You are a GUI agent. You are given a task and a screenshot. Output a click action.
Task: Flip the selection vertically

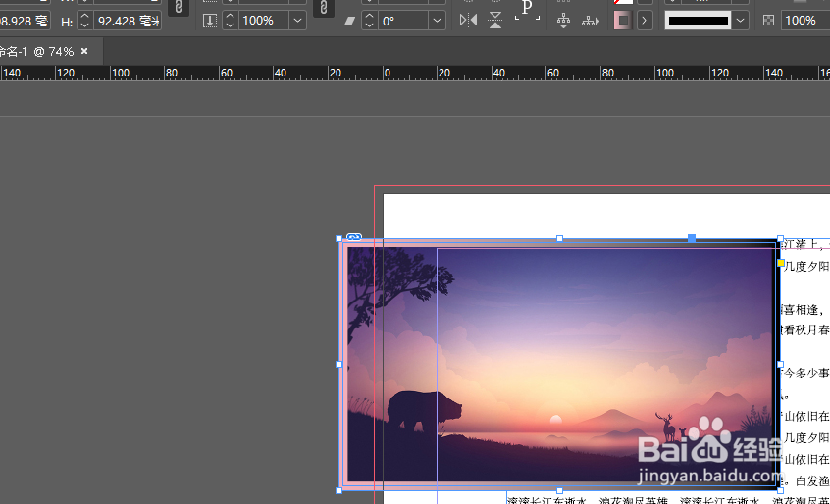pos(495,21)
